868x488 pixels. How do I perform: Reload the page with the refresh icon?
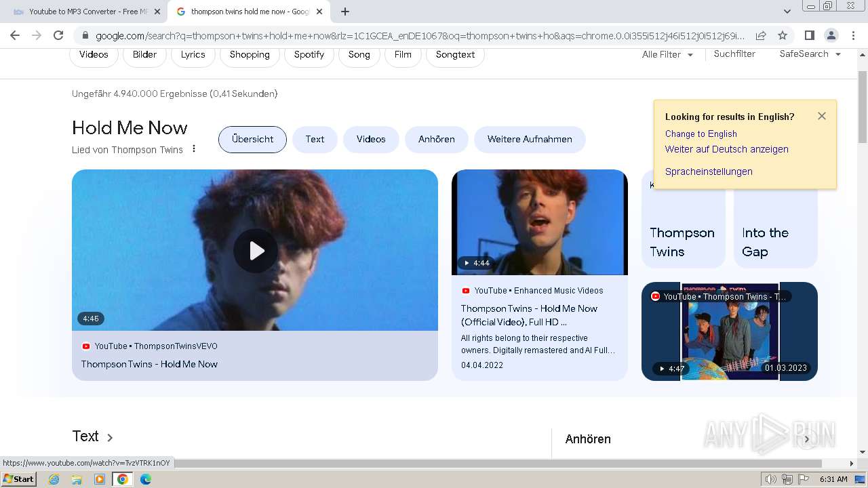click(58, 35)
